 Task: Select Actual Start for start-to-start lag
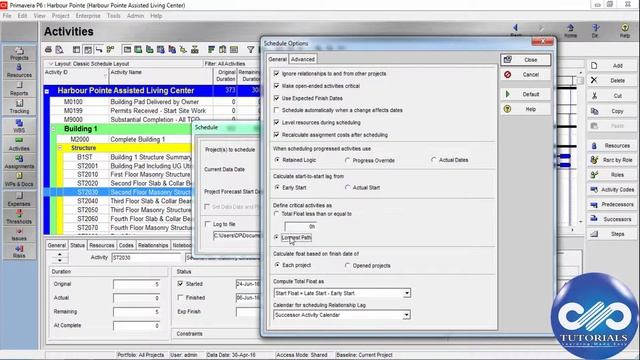(x=347, y=187)
